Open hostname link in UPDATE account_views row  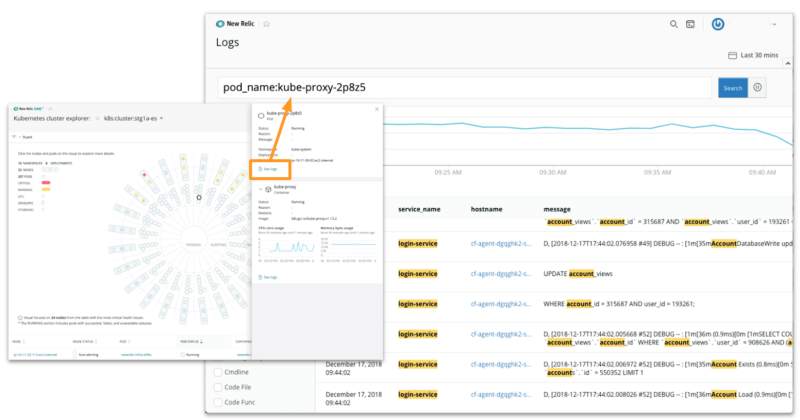[x=501, y=274]
